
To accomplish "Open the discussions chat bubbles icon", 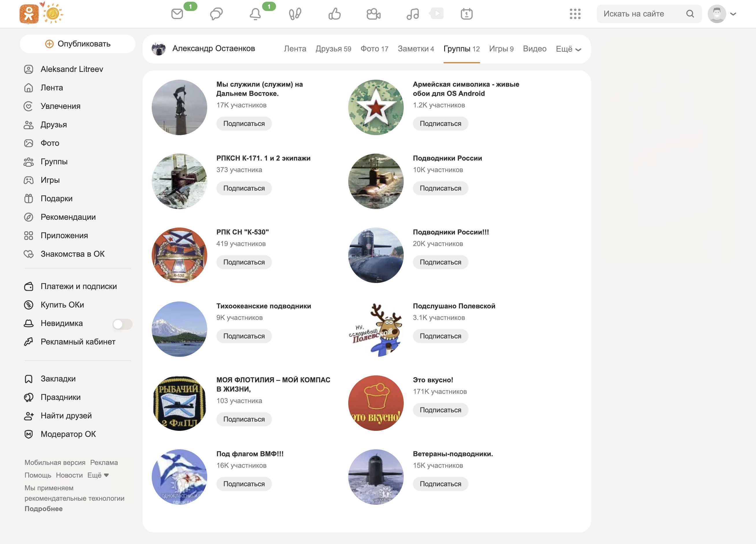I will pos(216,14).
